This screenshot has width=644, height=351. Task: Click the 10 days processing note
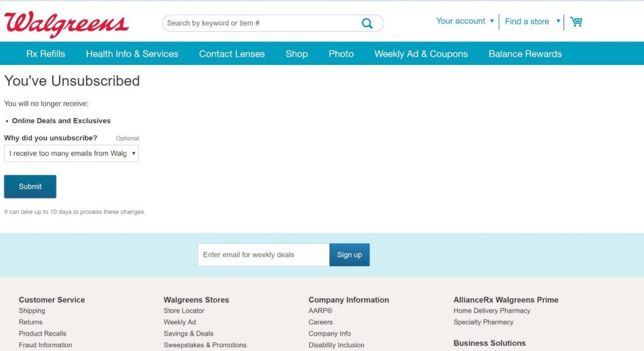point(75,212)
